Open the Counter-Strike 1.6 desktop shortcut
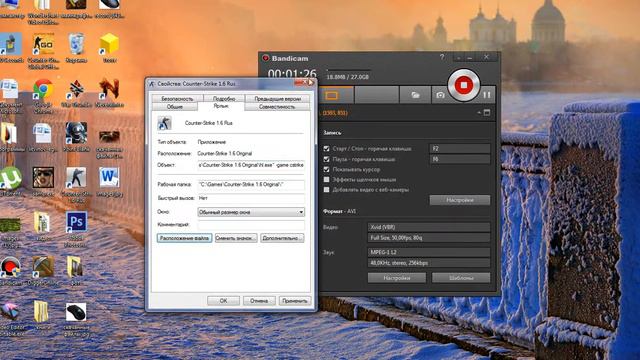 [x=76, y=178]
